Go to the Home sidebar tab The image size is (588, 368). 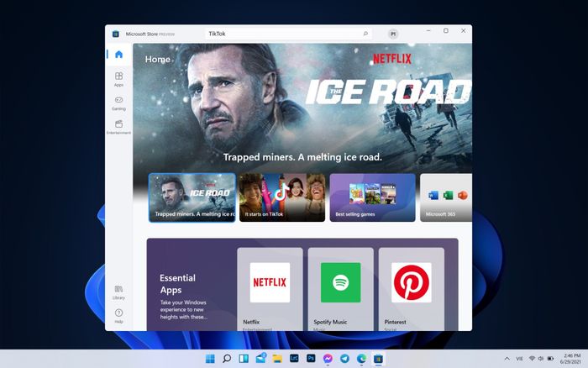pyautogui.click(x=119, y=55)
